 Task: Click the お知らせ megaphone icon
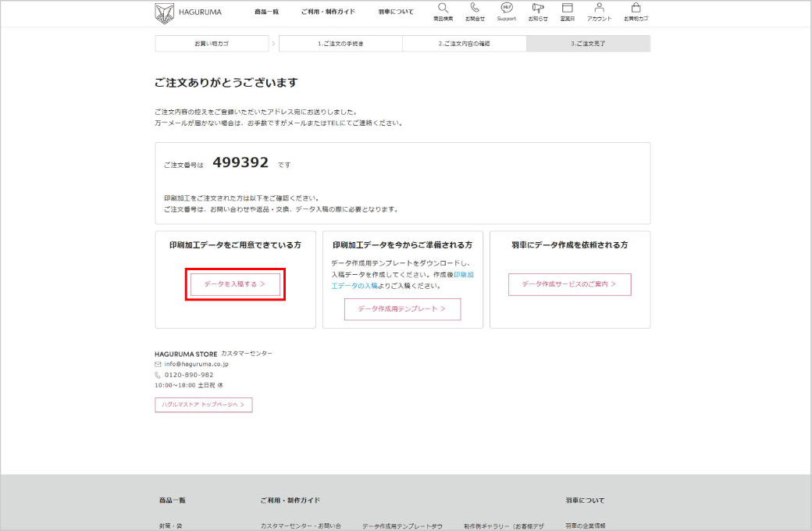[537, 9]
